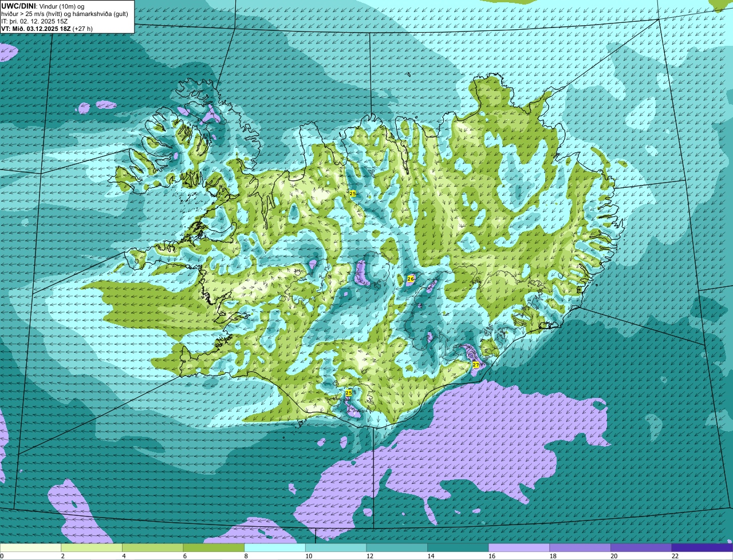Click the scale label 14

[x=431, y=556]
